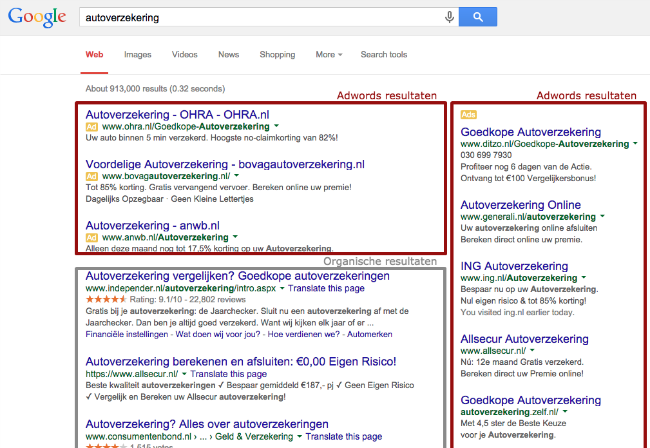Open Autoverzekering - OHRA - OHRA.nl ad

point(177,114)
